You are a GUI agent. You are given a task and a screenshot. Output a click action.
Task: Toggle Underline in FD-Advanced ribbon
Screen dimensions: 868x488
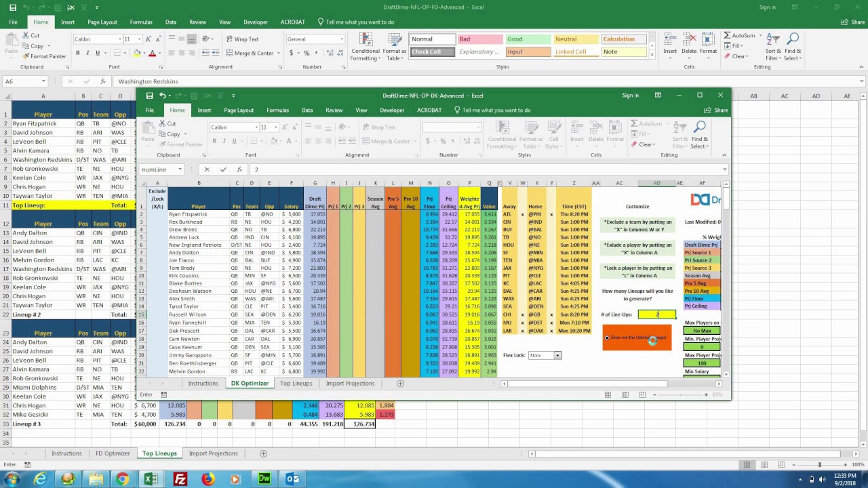97,53
